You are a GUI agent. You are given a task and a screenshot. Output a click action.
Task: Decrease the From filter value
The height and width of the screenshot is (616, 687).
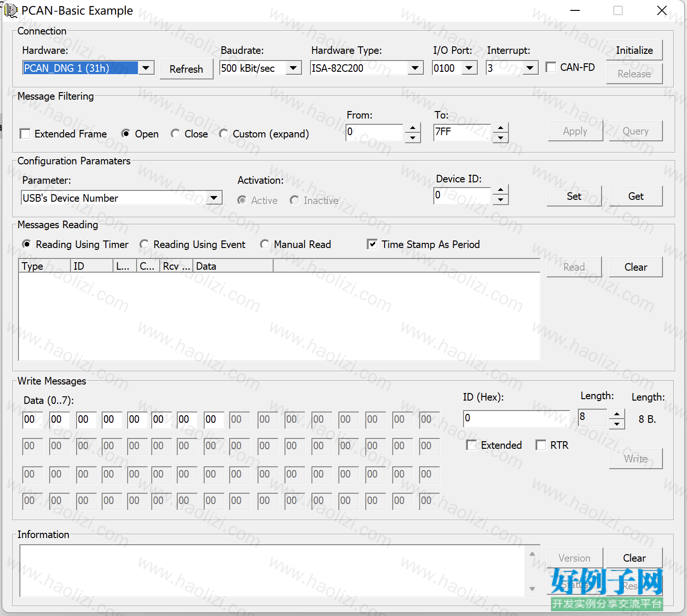pos(413,137)
